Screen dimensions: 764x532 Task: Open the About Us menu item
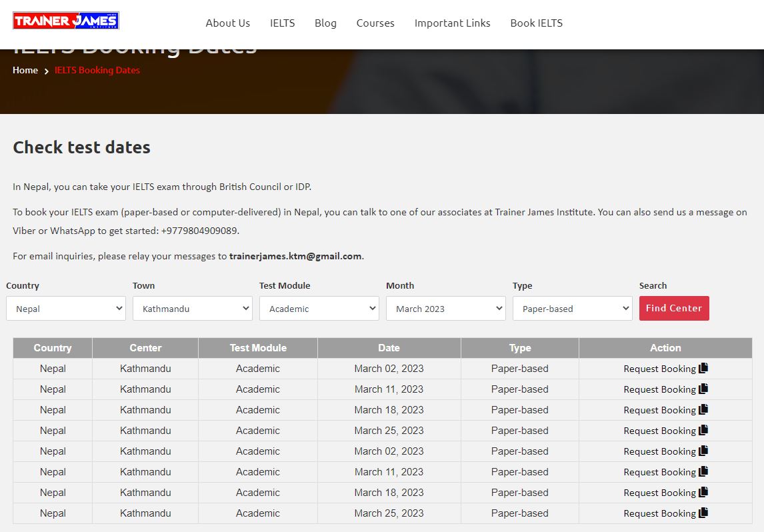coord(227,23)
